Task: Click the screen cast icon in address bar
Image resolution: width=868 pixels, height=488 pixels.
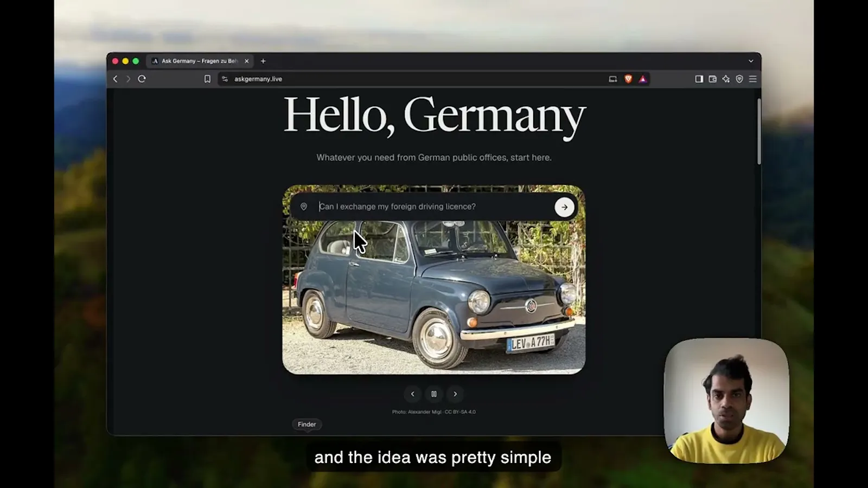Action: [x=612, y=79]
